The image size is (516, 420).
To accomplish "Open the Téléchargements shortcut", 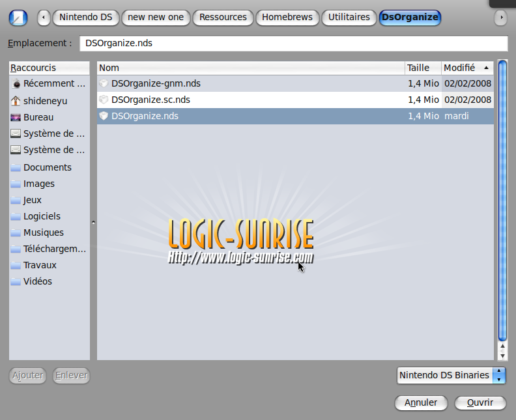I will [x=50, y=249].
